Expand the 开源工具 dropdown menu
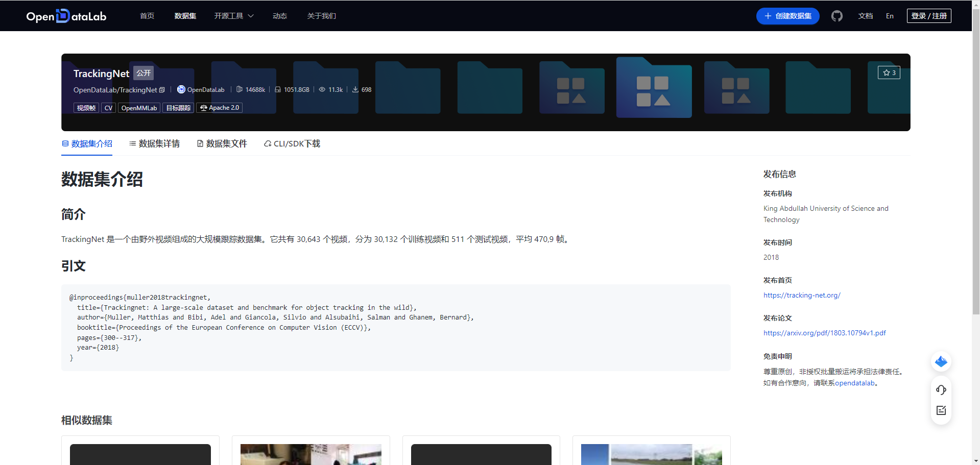Image resolution: width=980 pixels, height=465 pixels. 234,16
